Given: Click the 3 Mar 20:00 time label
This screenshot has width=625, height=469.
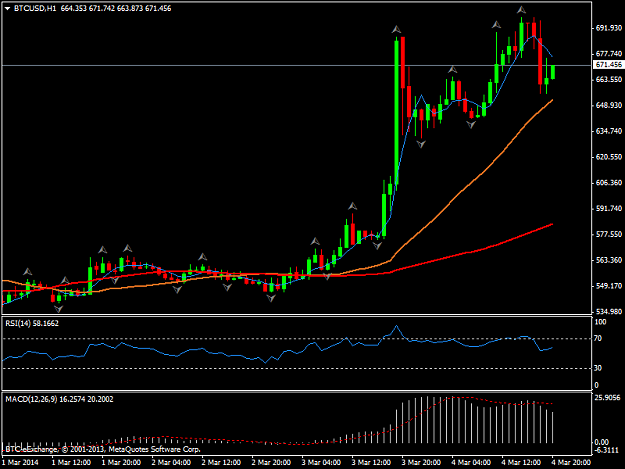Looking at the screenshot, I should coord(421,462).
